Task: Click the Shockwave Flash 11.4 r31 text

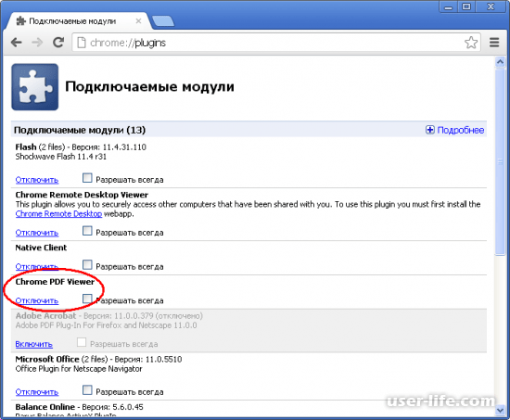Action: pyautogui.click(x=61, y=157)
